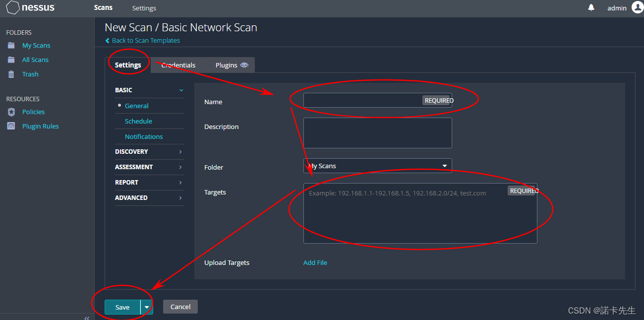Screen dimensions: 644x320
Task: Focus the Targets text area
Action: coord(420,213)
